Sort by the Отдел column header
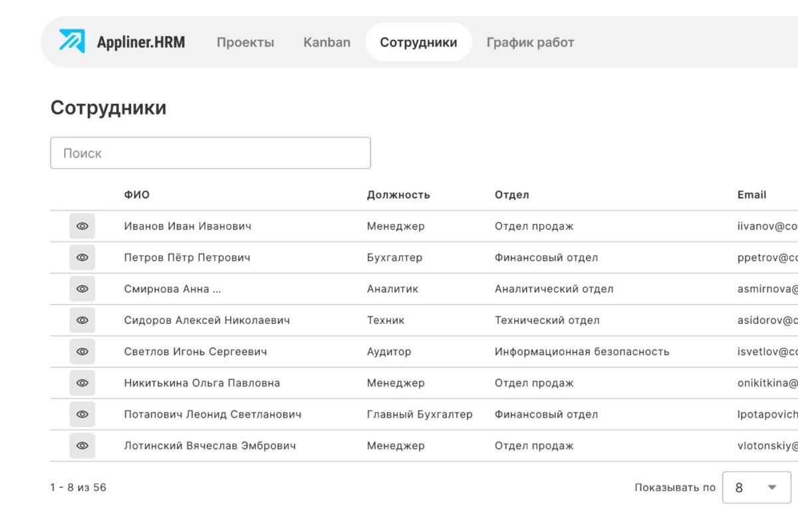This screenshot has width=798, height=532. [512, 195]
